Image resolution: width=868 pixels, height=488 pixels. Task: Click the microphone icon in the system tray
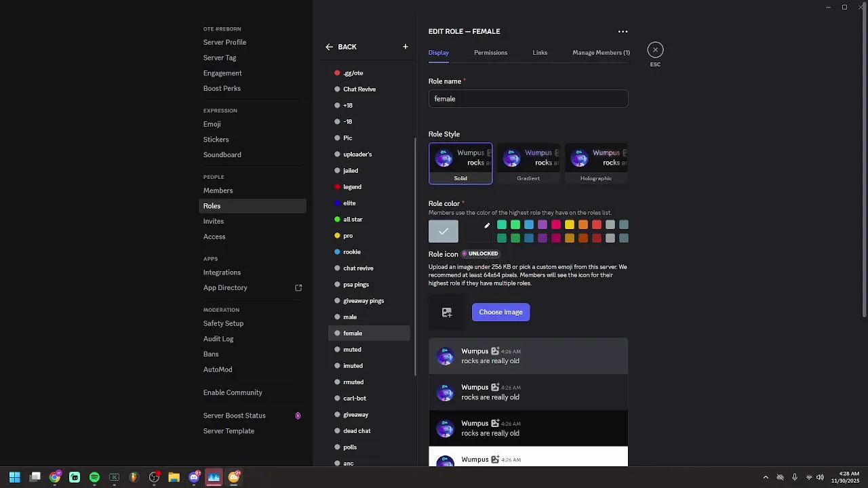point(795,477)
